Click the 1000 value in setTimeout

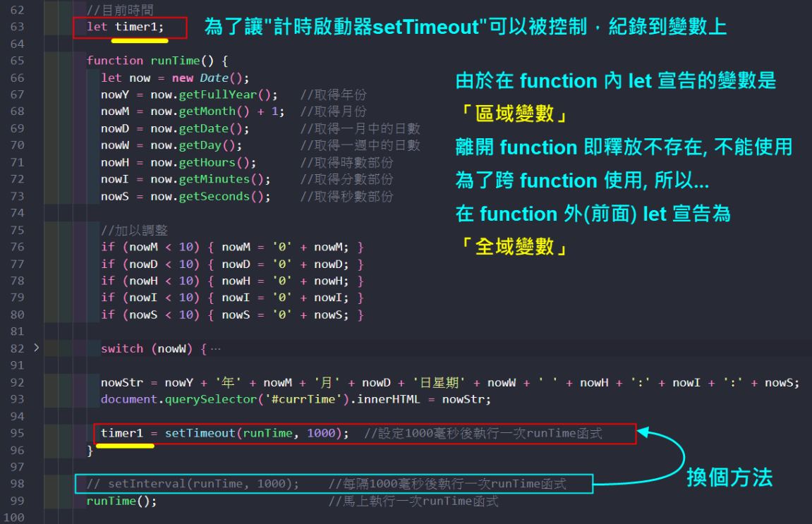(320, 433)
